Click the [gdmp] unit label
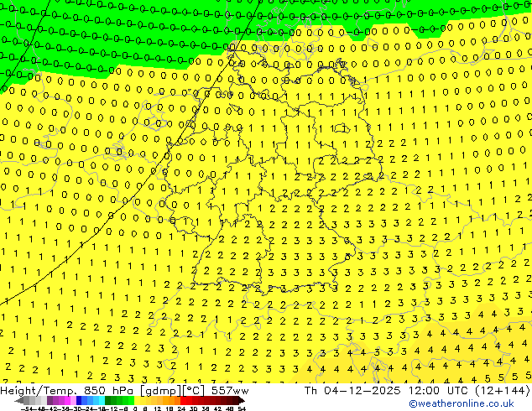Screen dimensions: 532x411 [160, 391]
